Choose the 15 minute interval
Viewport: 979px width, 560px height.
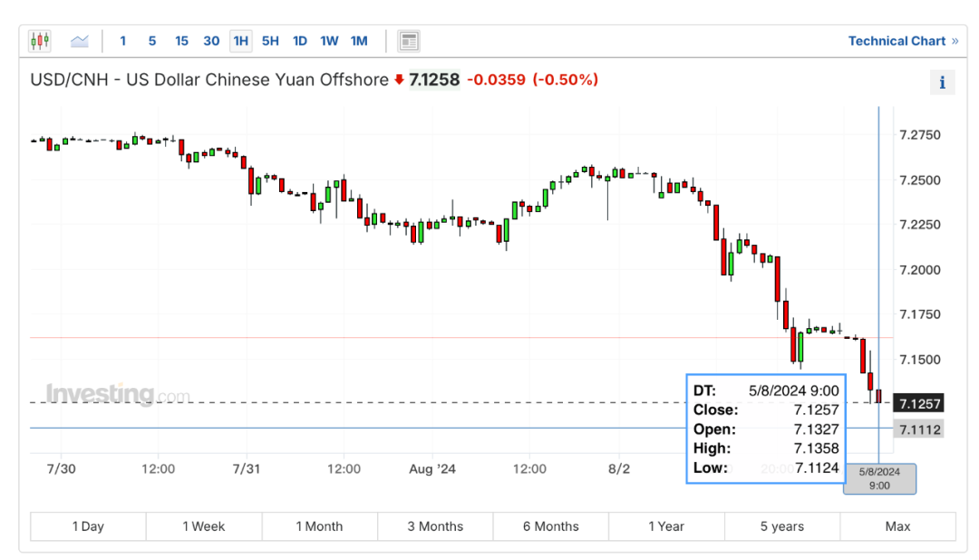point(181,41)
